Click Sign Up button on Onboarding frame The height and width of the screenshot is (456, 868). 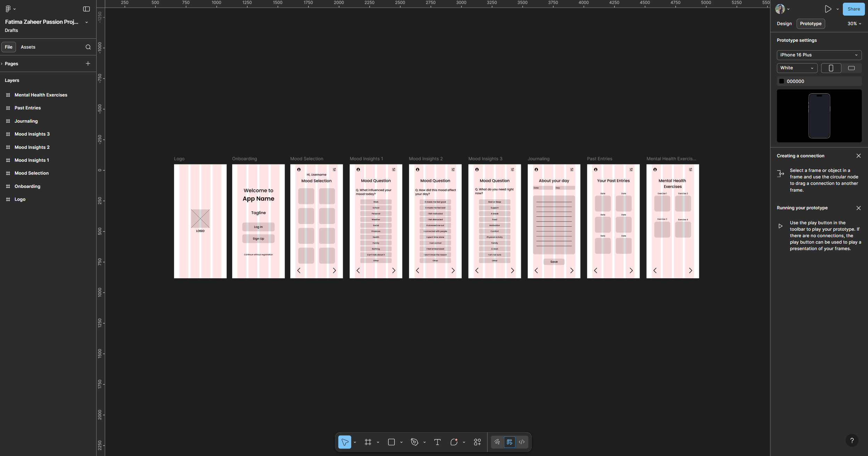(x=258, y=239)
